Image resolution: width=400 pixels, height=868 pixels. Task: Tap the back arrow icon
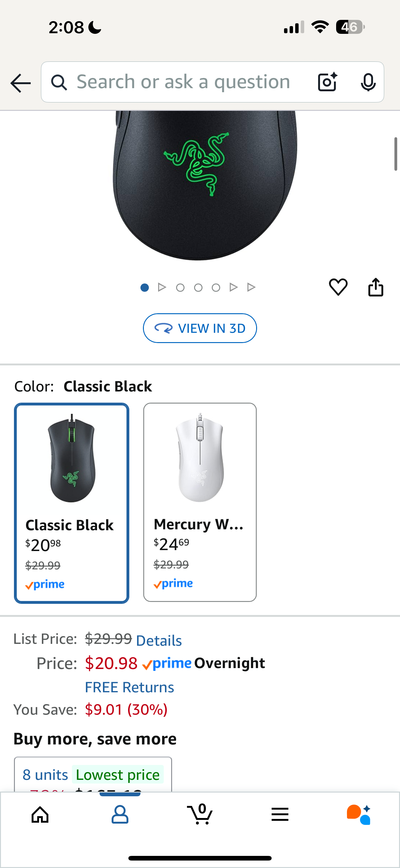pos(20,83)
